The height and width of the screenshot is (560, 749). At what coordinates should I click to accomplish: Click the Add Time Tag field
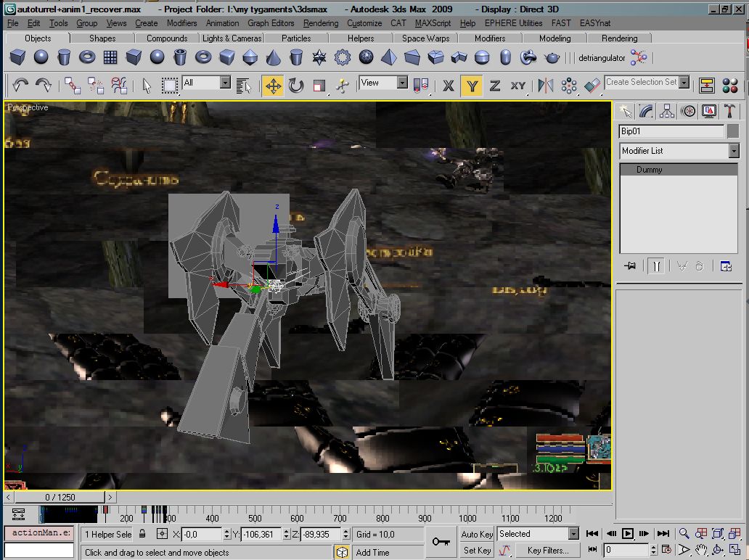point(388,552)
